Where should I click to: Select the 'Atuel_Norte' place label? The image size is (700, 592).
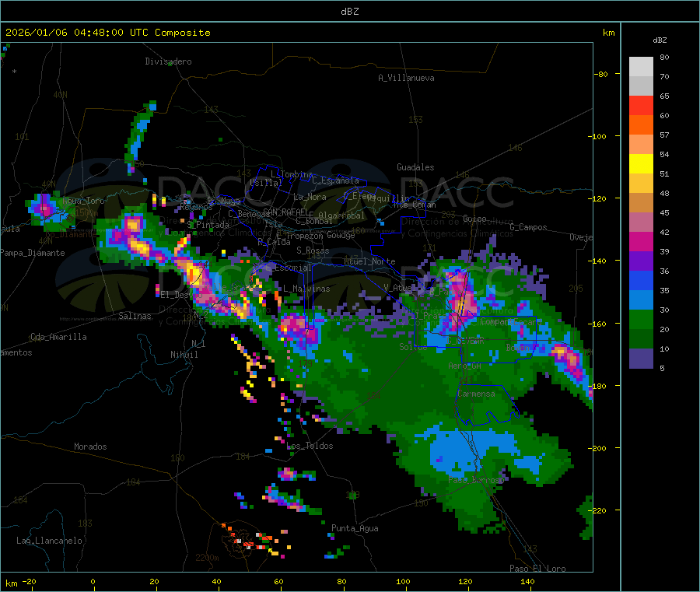(x=369, y=261)
